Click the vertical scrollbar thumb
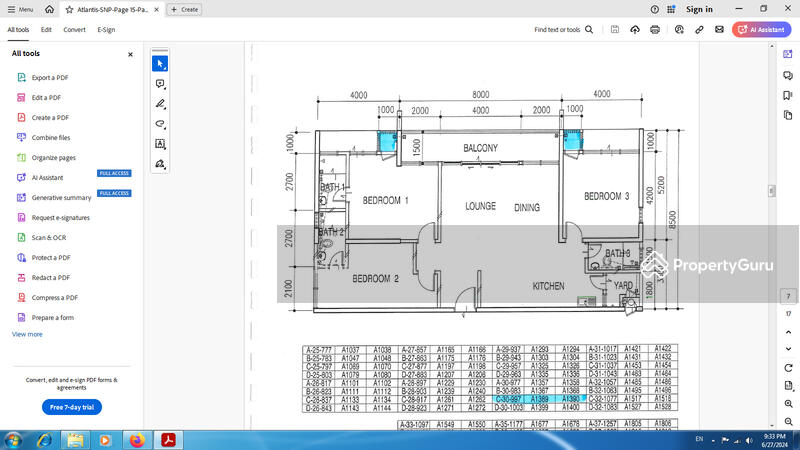 tap(771, 191)
